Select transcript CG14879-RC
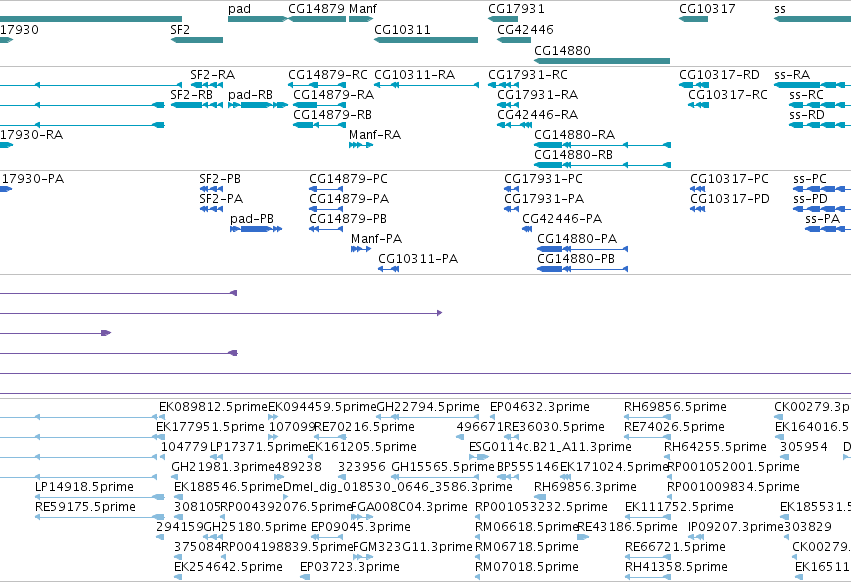 pyautogui.click(x=317, y=85)
